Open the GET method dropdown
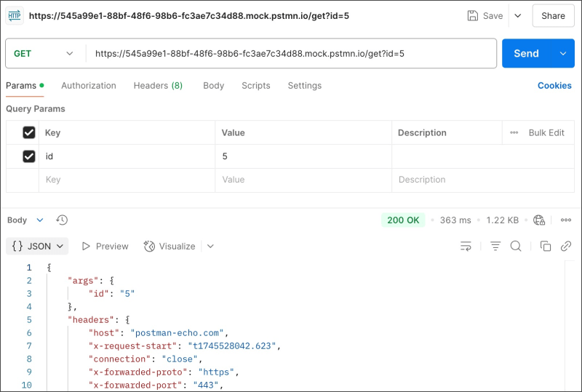 44,53
